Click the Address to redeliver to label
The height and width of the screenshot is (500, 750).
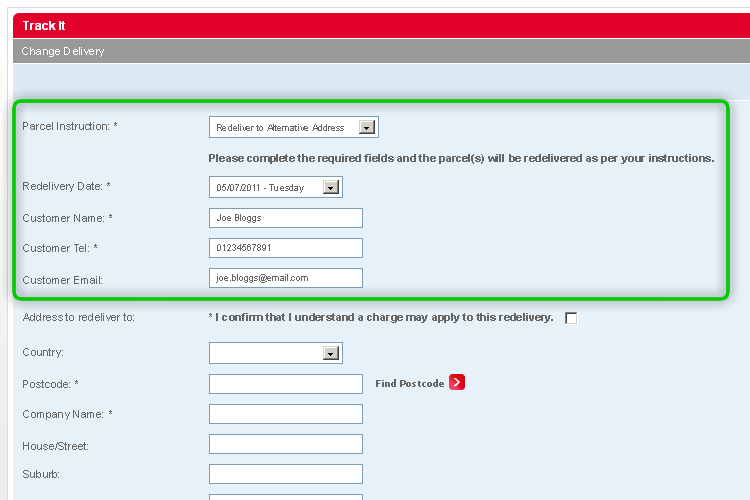[78, 317]
